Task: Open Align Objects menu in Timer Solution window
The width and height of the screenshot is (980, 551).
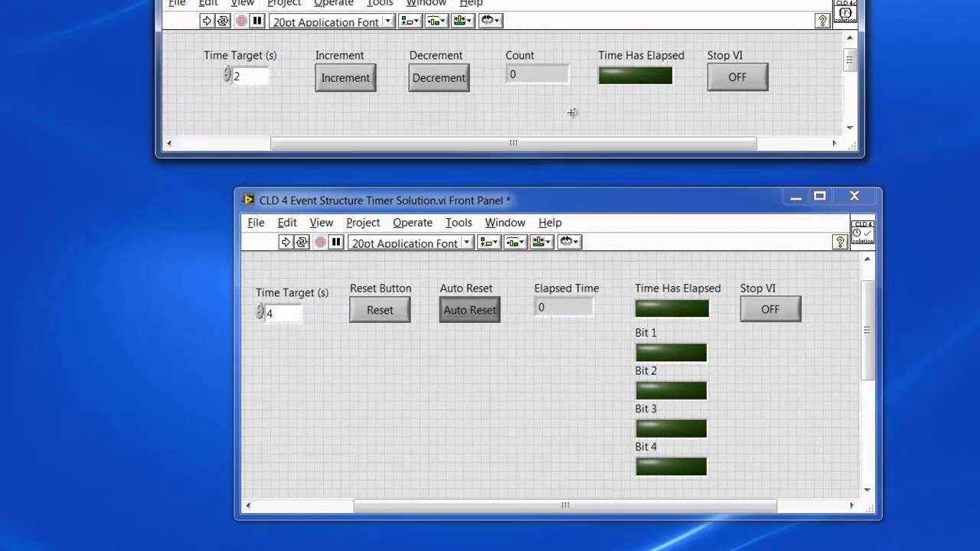Action: (488, 243)
